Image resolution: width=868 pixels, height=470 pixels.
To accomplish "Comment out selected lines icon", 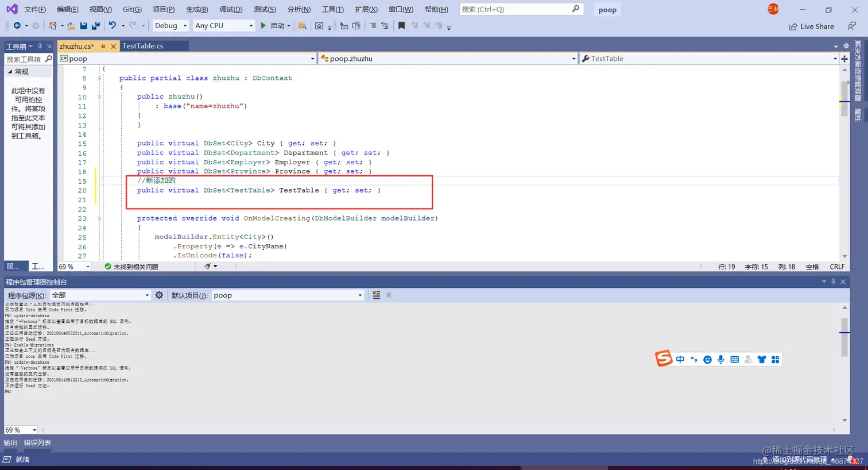I will (373, 25).
